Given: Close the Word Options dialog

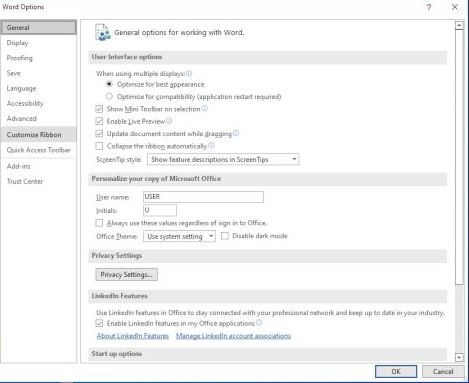Looking at the screenshot, I should [x=455, y=7].
